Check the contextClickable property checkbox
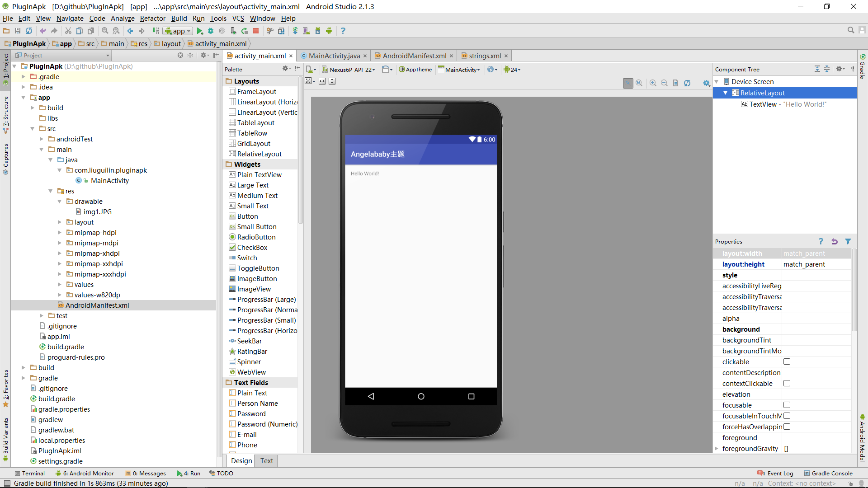Image resolution: width=868 pixels, height=488 pixels. (x=787, y=384)
